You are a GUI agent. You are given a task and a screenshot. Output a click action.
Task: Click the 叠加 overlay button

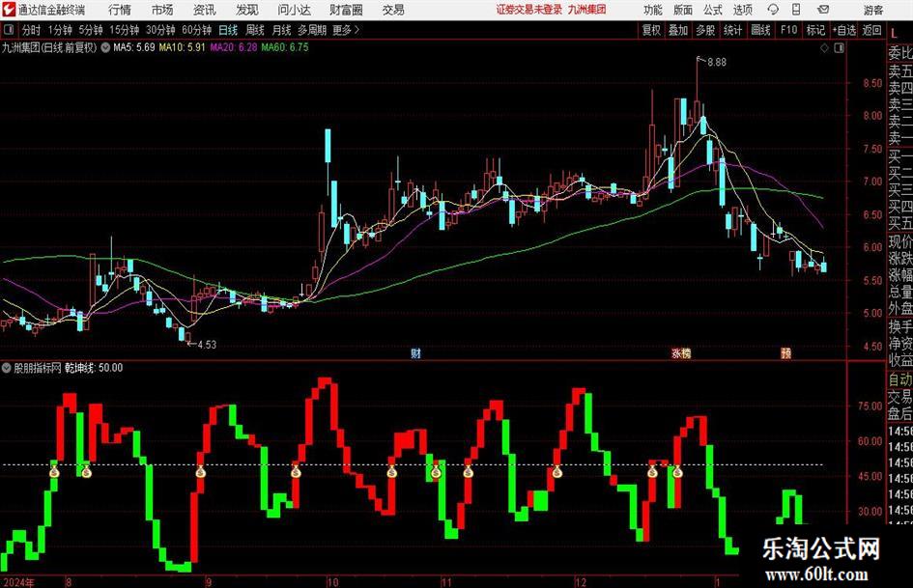678,30
